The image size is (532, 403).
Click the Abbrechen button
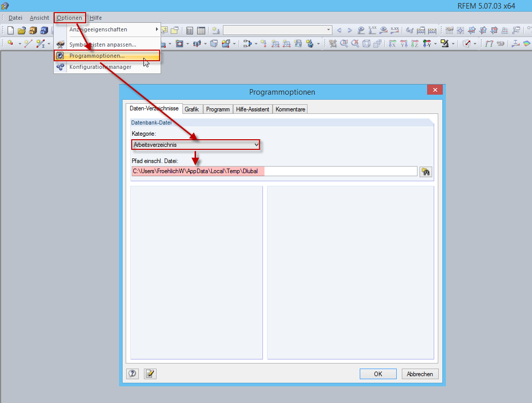coord(420,374)
